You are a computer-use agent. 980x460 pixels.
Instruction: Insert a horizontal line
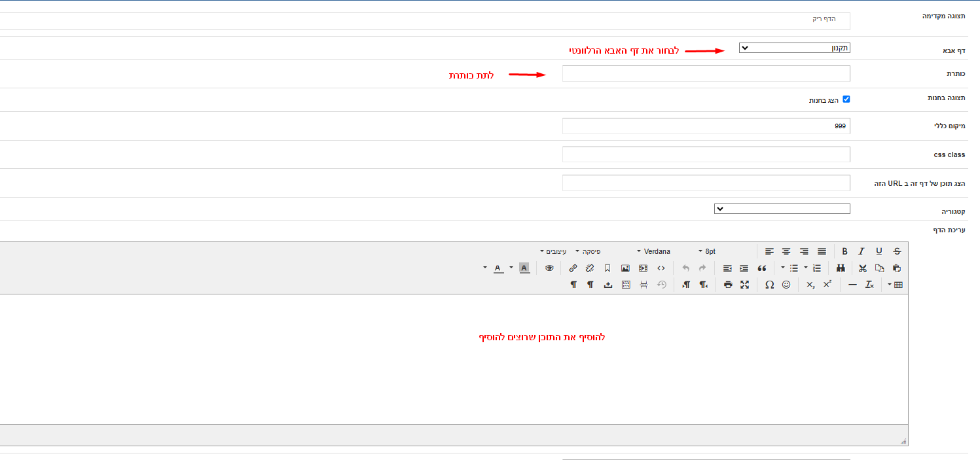852,285
